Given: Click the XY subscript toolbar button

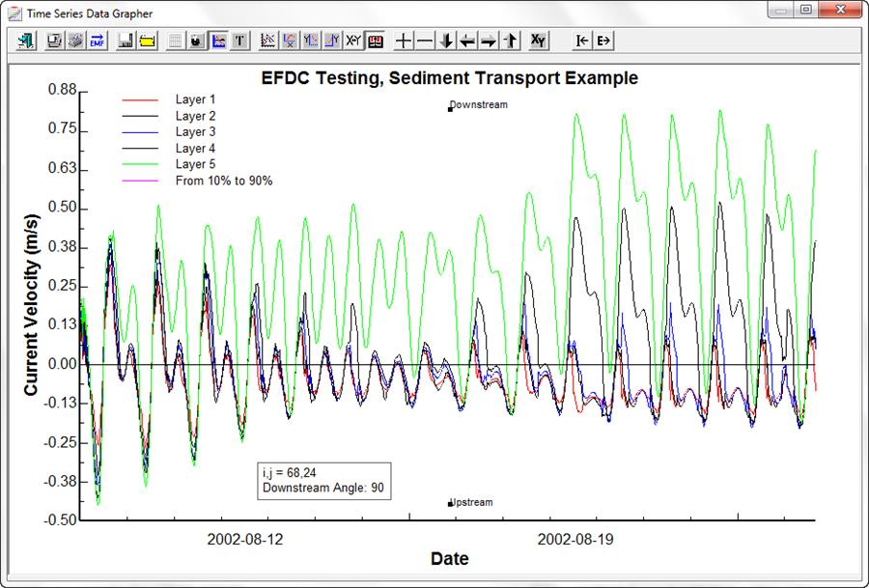Looking at the screenshot, I should tap(539, 41).
